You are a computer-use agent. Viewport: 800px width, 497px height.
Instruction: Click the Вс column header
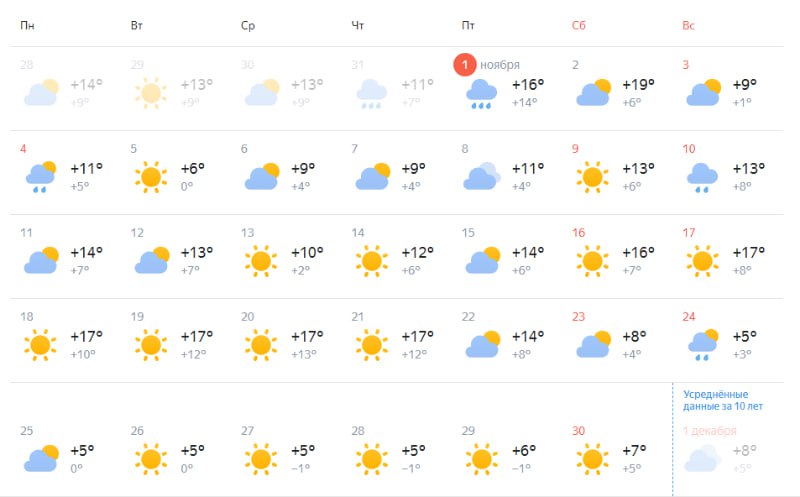pyautogui.click(x=688, y=26)
